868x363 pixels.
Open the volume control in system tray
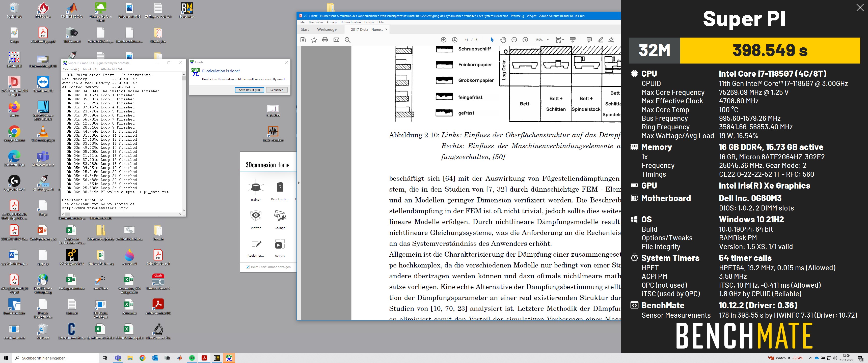tap(835, 358)
